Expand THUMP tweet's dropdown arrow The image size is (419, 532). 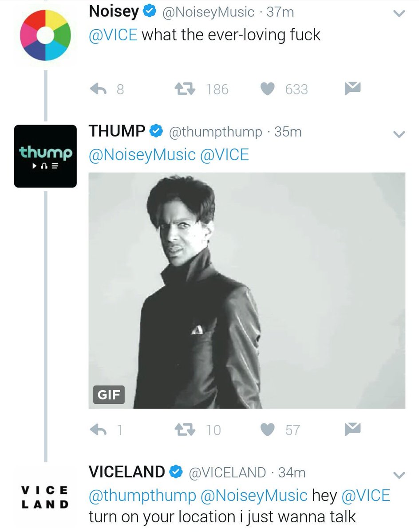[x=399, y=134]
